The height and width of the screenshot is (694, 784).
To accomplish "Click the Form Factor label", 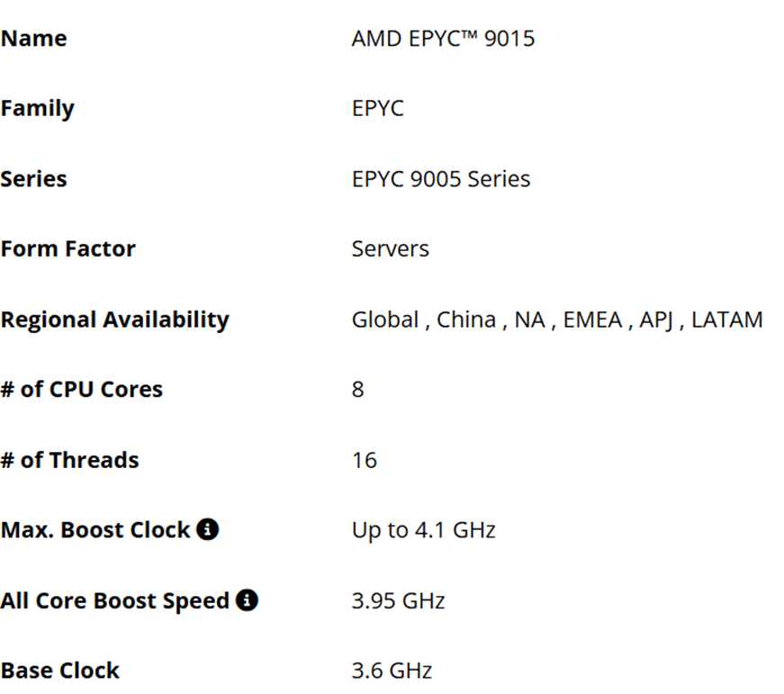I will 68,249.
